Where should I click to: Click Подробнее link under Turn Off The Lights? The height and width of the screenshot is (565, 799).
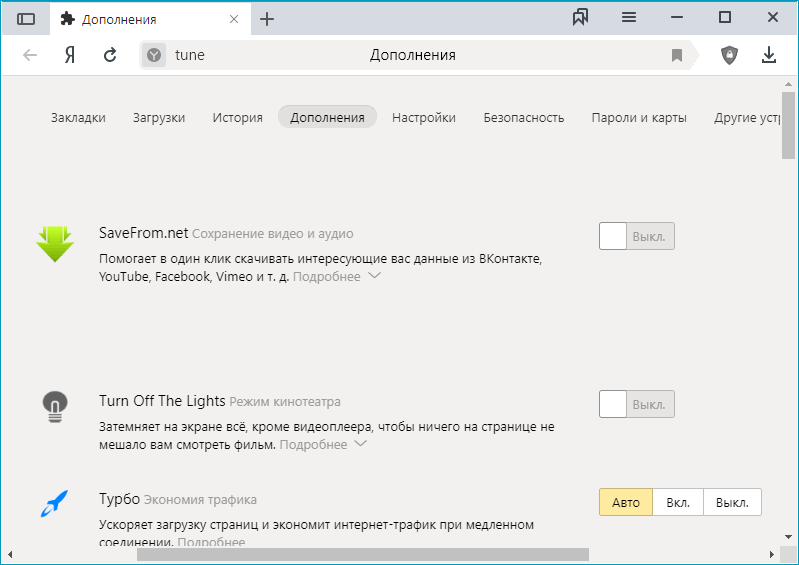click(313, 445)
